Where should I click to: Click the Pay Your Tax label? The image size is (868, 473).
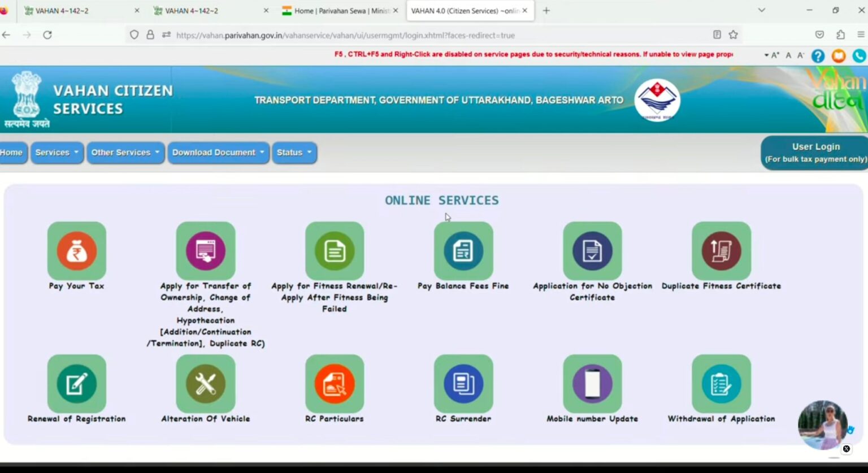(77, 286)
